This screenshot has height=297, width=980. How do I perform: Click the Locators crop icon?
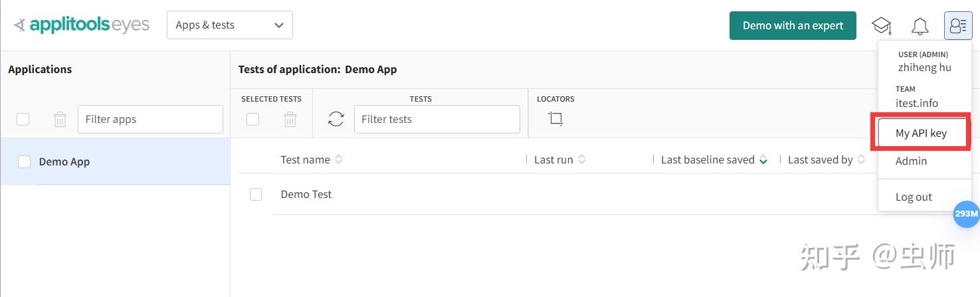(x=555, y=119)
